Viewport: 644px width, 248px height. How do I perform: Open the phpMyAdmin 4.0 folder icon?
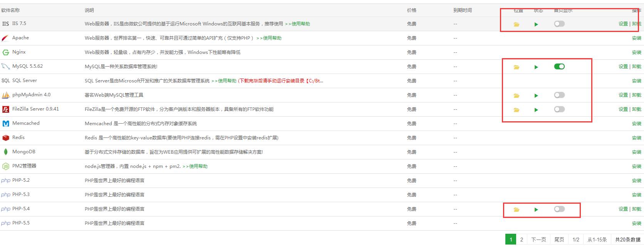(x=517, y=96)
